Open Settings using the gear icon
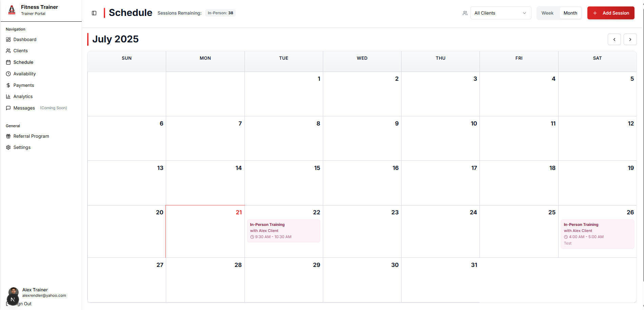Screen dimensions: 644x310 pyautogui.click(x=8, y=147)
